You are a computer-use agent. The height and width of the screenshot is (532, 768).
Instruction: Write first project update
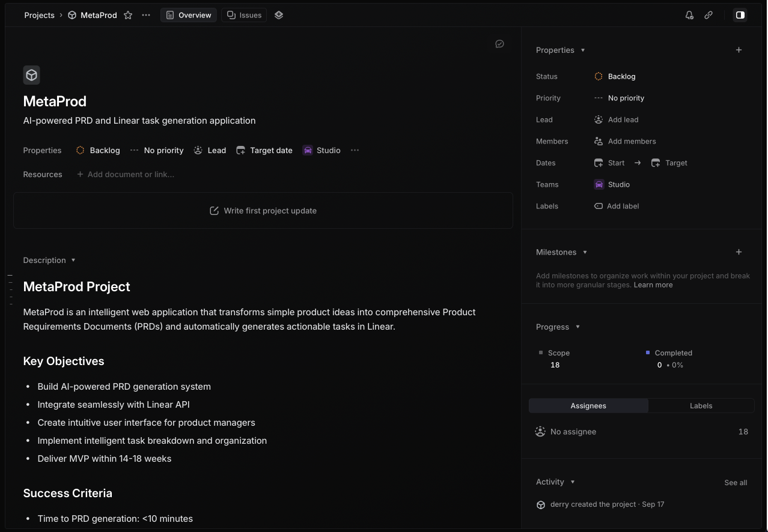(x=263, y=211)
